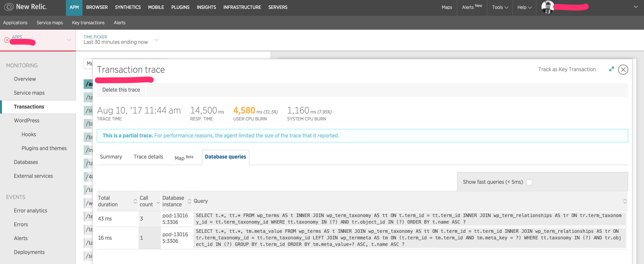Sort by Call count dropdown arrow
The height and width of the screenshot is (264, 644).
158,203
